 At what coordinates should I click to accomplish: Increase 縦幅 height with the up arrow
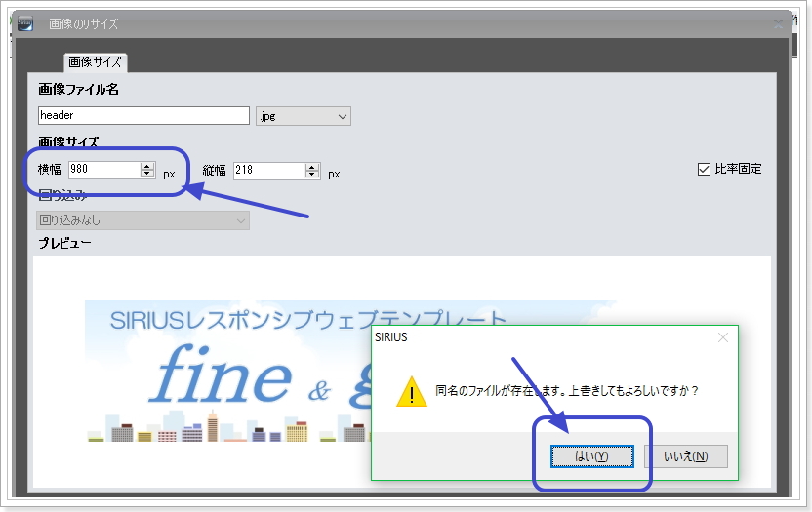tap(312, 167)
